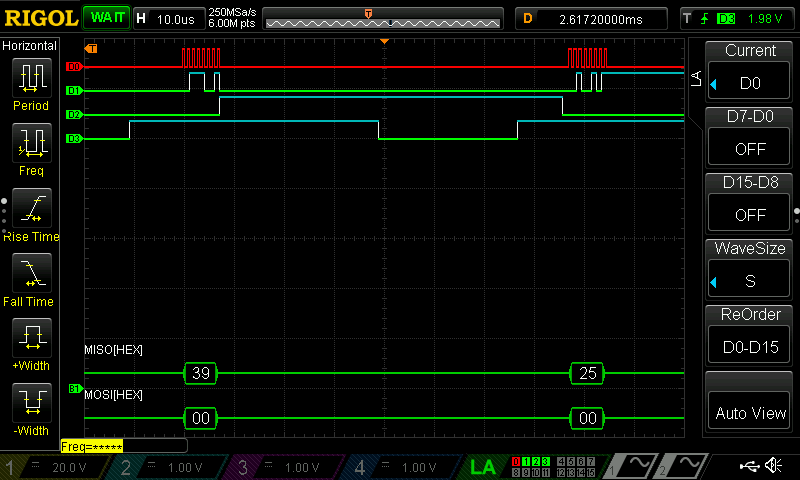Click the waveform memory position bar
800x480 pixels.
pos(385,18)
